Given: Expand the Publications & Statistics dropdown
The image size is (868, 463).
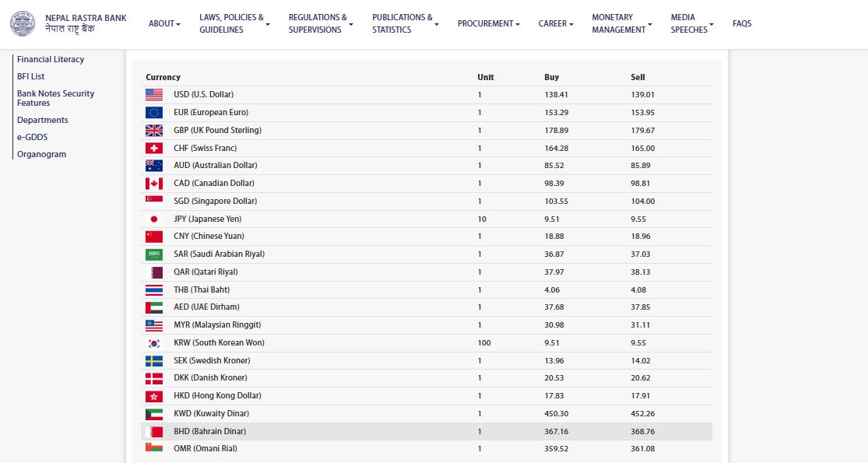Looking at the screenshot, I should (x=405, y=23).
